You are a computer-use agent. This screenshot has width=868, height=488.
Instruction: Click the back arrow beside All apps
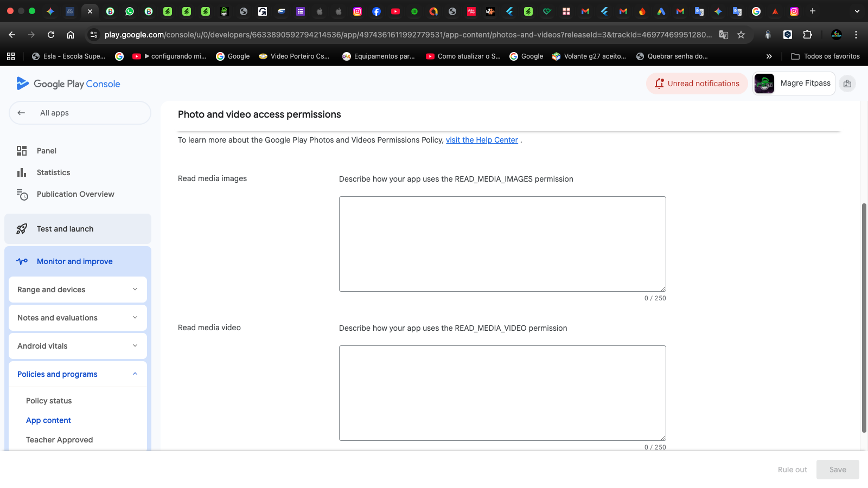pos(22,113)
